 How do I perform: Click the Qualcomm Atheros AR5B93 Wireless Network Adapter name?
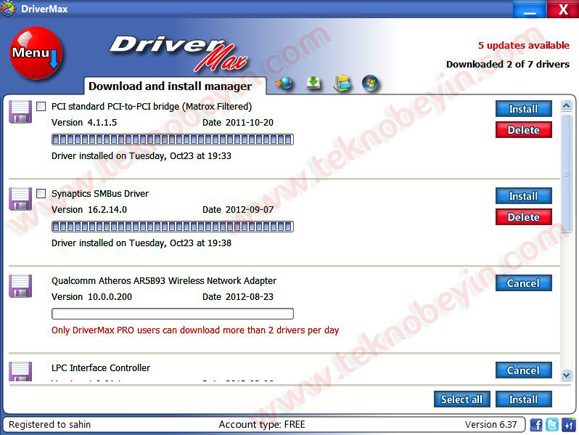(164, 281)
